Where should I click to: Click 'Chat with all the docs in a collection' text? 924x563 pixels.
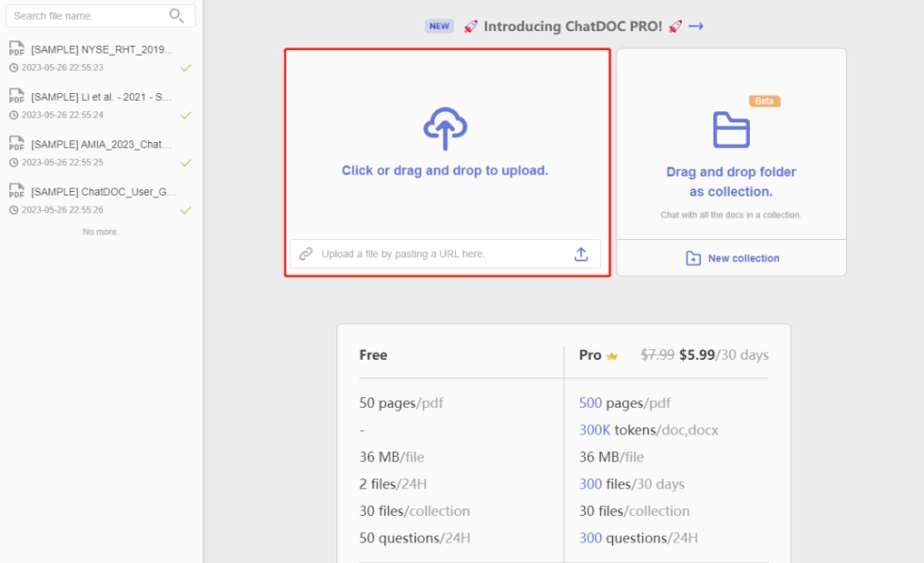point(731,215)
